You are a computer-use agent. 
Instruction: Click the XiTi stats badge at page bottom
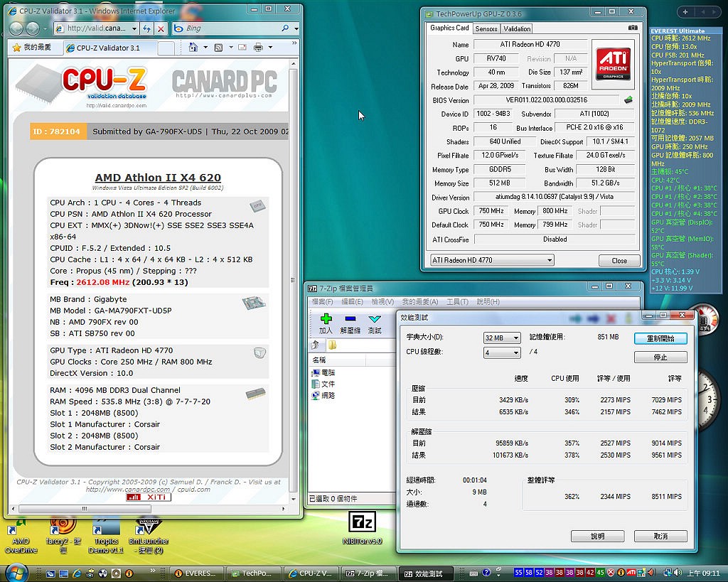[x=149, y=497]
